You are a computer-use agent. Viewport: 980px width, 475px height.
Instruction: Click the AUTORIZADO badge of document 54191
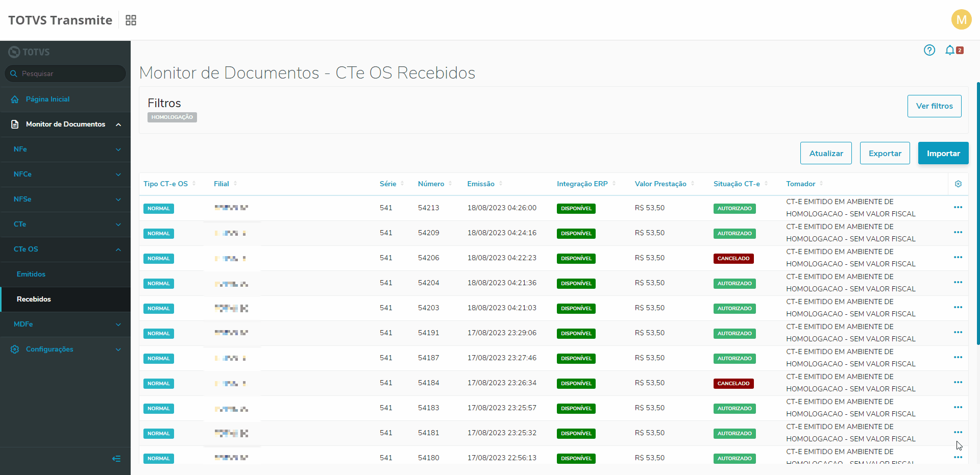734,334
